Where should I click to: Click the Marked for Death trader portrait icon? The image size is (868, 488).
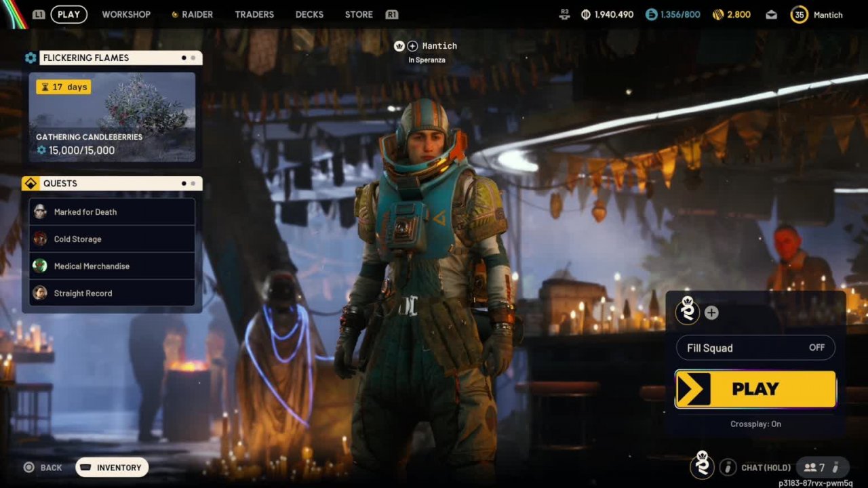40,211
